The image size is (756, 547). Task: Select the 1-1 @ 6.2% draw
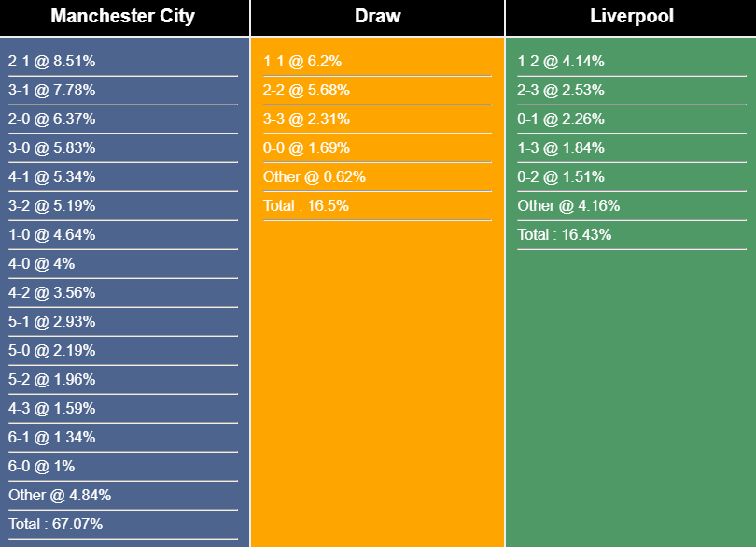click(x=302, y=62)
